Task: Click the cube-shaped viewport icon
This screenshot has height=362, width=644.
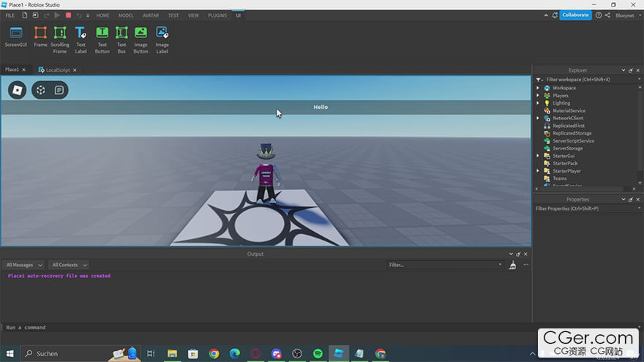Action: coord(41,90)
